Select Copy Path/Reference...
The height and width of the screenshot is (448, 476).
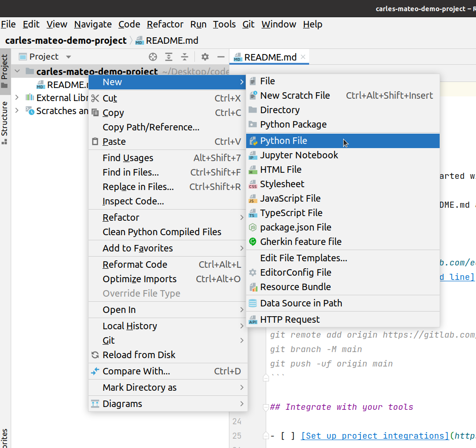pos(168,128)
